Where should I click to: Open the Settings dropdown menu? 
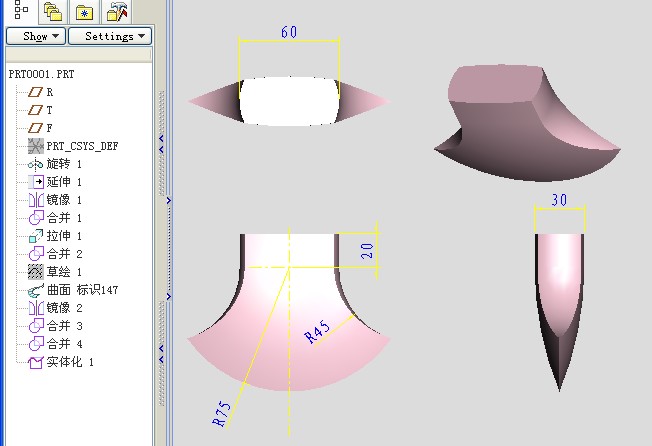(x=110, y=36)
